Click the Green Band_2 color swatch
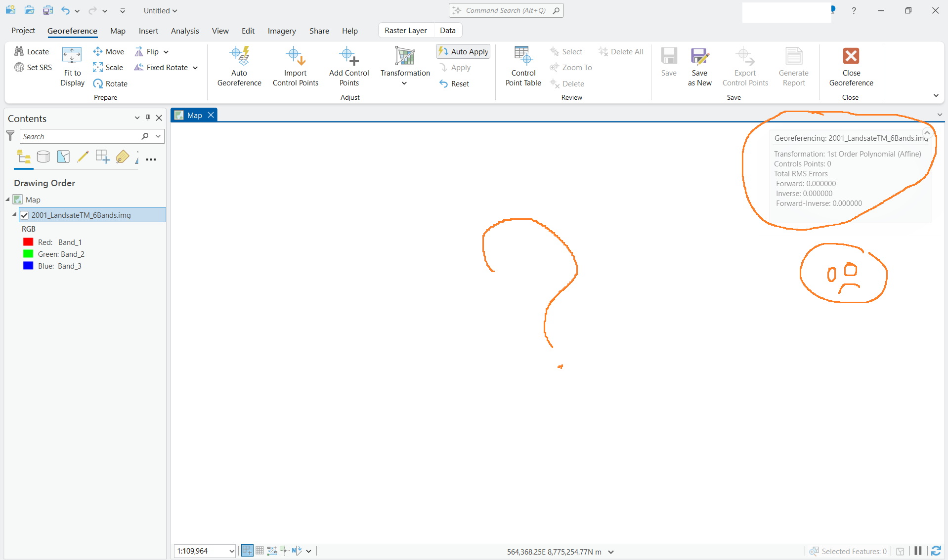 pos(28,254)
